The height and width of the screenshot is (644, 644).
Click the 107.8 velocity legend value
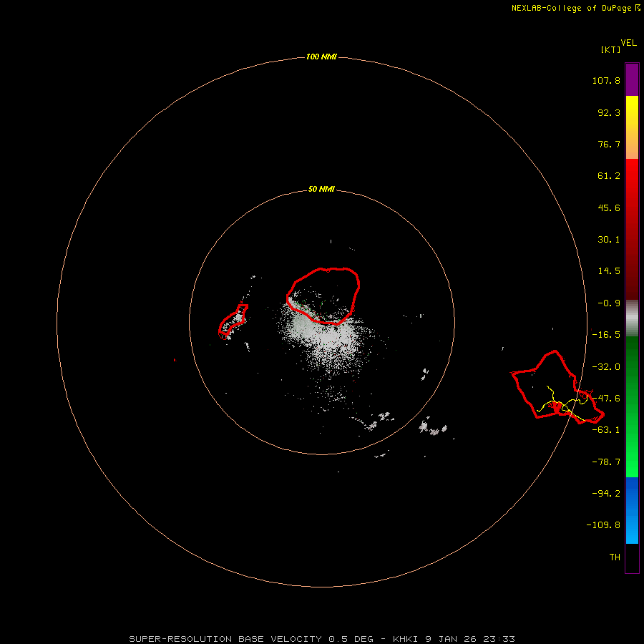click(606, 80)
